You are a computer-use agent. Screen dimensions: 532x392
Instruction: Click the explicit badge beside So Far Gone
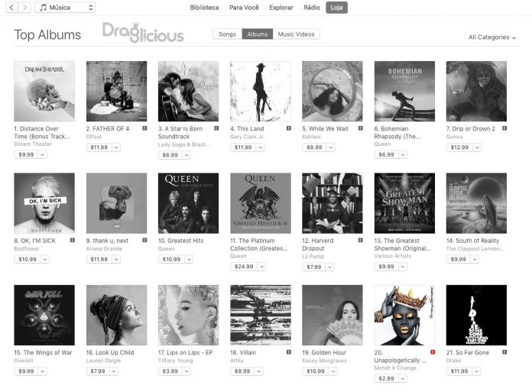(x=504, y=352)
